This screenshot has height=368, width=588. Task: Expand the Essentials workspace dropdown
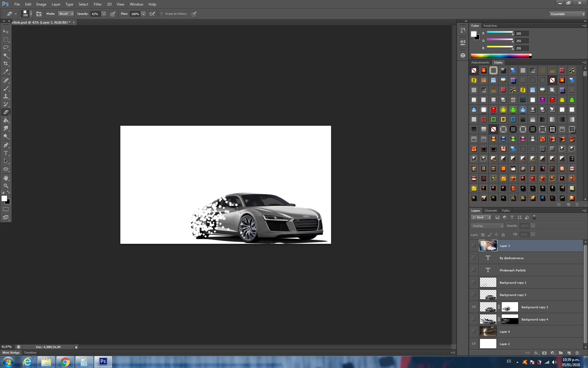click(x=567, y=14)
